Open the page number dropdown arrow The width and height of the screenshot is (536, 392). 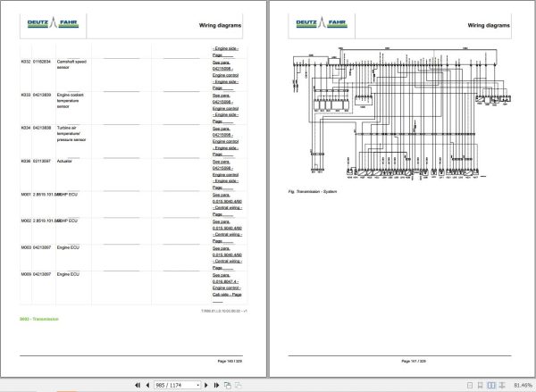point(198,386)
